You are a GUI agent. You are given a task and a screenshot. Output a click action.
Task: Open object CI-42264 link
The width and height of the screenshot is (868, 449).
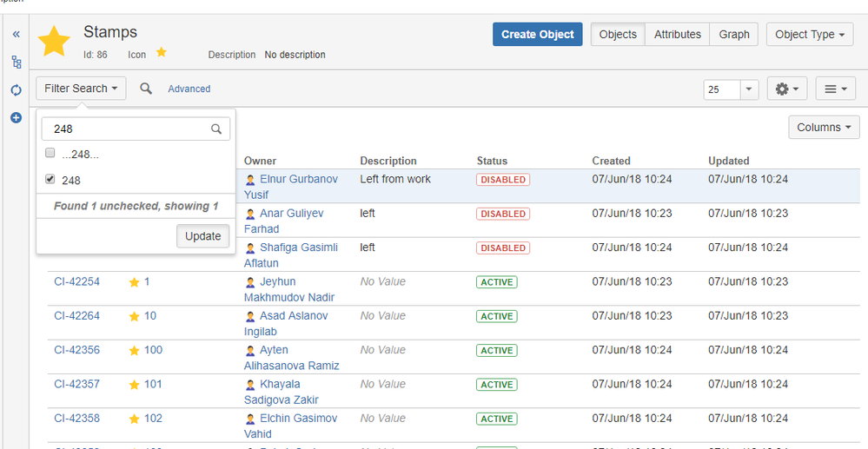77,315
